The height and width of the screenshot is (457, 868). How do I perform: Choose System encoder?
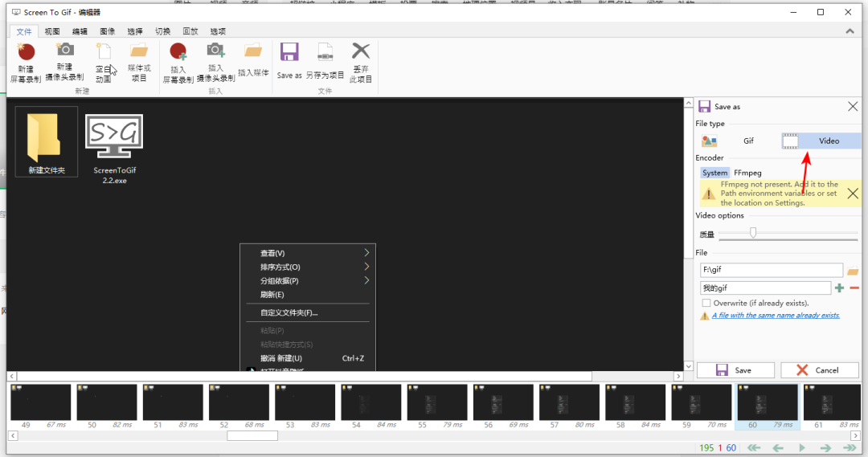[714, 173]
